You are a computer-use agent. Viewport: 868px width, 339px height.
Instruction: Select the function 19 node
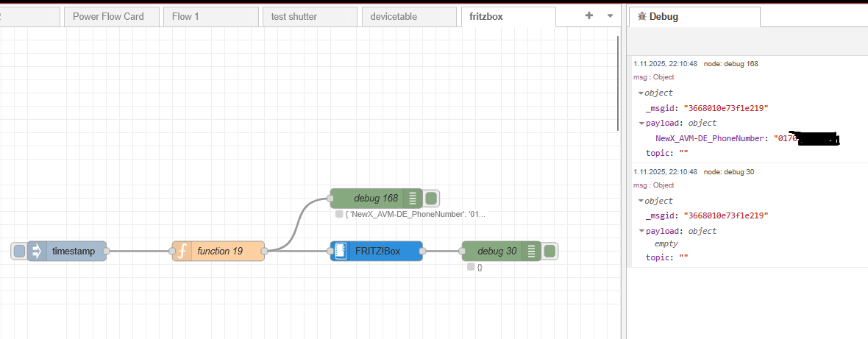[218, 251]
